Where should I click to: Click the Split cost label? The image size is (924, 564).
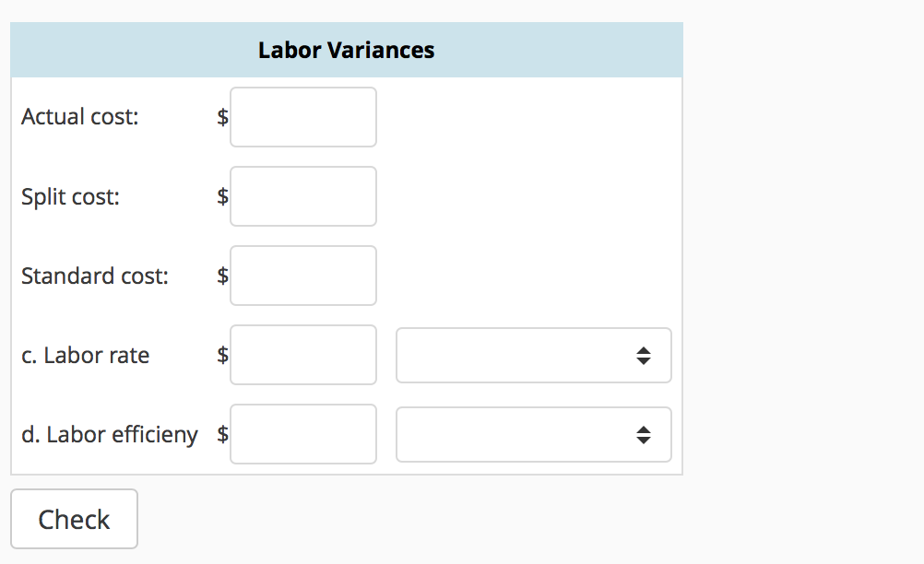pyautogui.click(x=70, y=195)
